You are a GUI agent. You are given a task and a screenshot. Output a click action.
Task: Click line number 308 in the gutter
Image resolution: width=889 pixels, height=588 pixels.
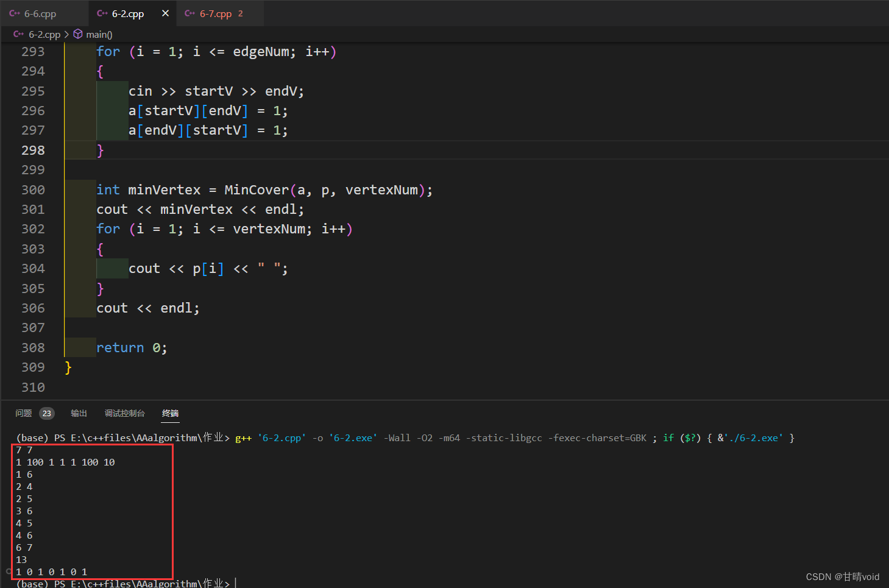point(34,348)
